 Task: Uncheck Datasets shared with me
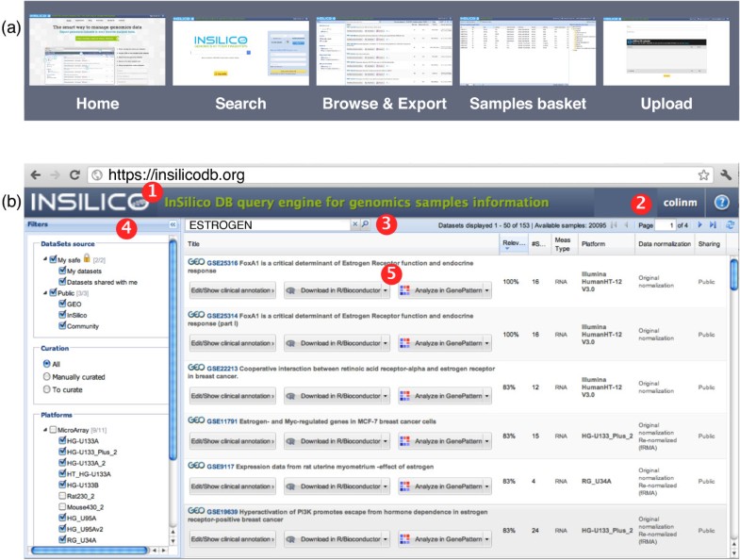pos(62,282)
